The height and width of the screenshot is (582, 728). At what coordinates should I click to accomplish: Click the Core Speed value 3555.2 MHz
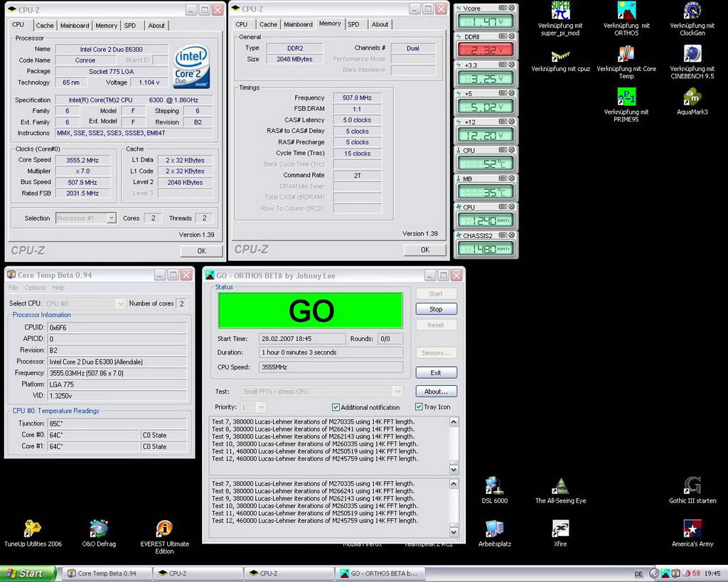[82, 160]
